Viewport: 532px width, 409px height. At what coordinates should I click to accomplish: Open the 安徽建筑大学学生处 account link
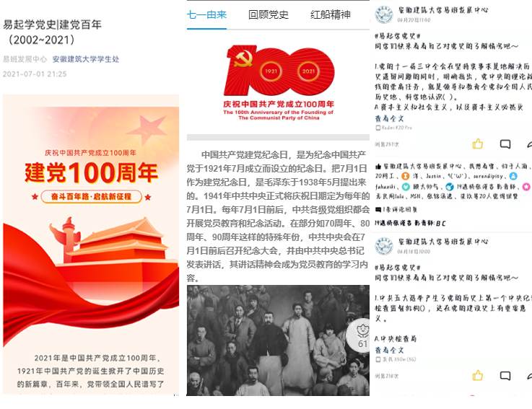click(x=86, y=59)
